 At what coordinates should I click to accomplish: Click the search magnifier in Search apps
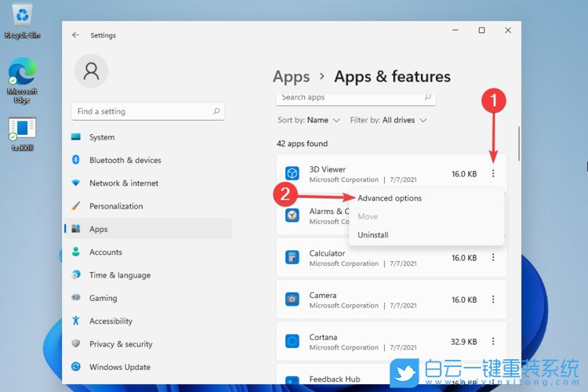coord(427,97)
